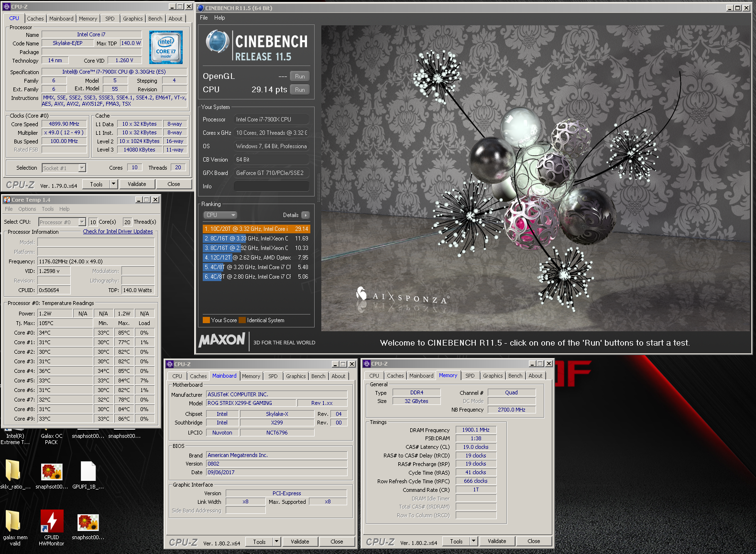
Task: Click Validate in the Memory CPU-Z window
Action: 497,541
